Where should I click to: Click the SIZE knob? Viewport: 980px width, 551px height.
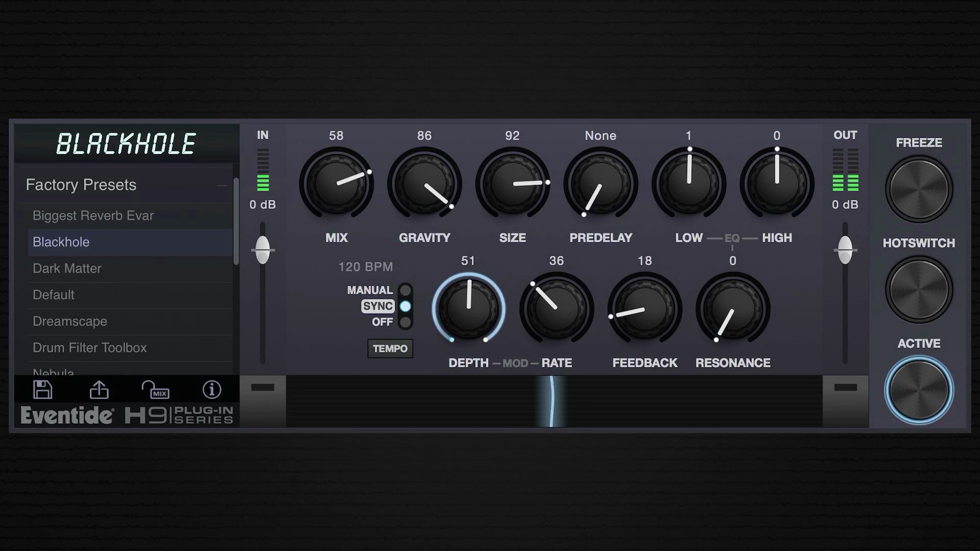pos(512,184)
